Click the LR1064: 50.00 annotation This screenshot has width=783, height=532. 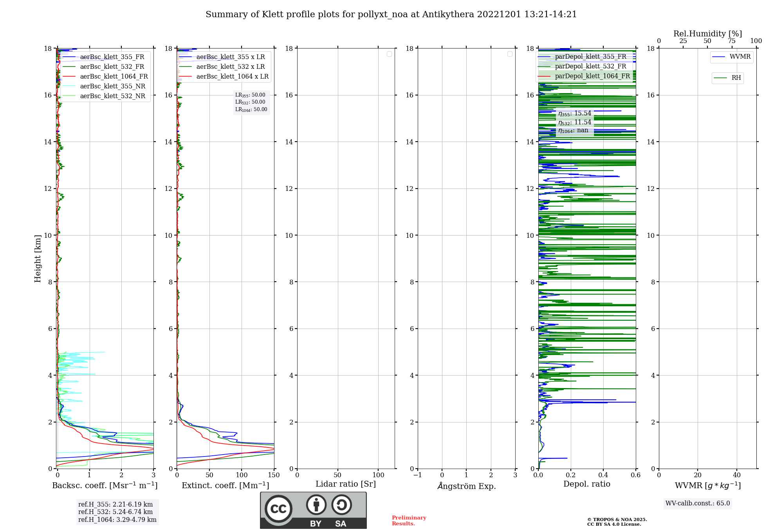(x=251, y=110)
